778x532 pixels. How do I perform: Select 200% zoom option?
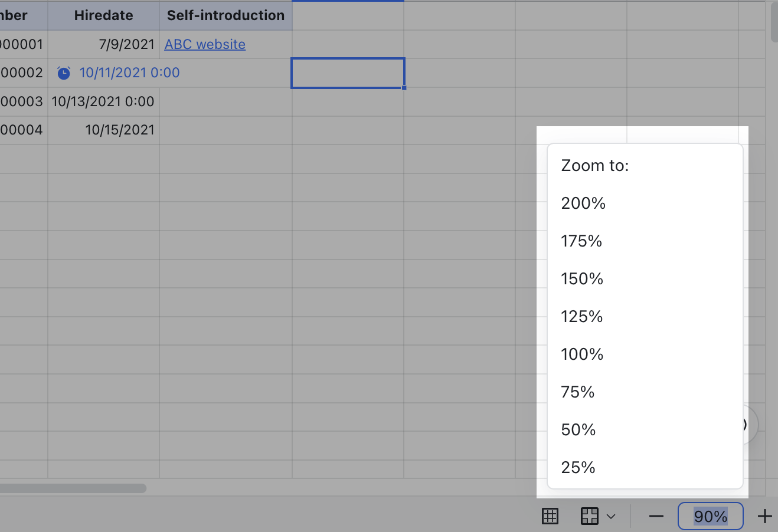coord(583,203)
